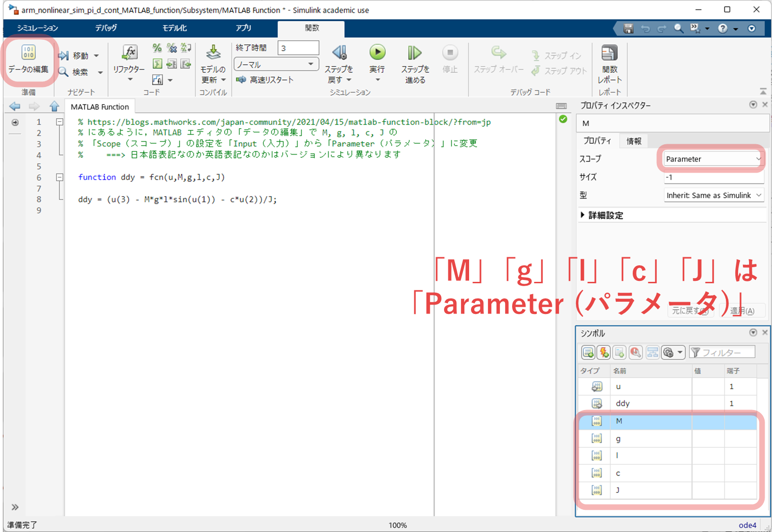Image resolution: width=776 pixels, height=532 pixels.
Task: Click the wrap comments icon
Action: pyautogui.click(x=186, y=48)
